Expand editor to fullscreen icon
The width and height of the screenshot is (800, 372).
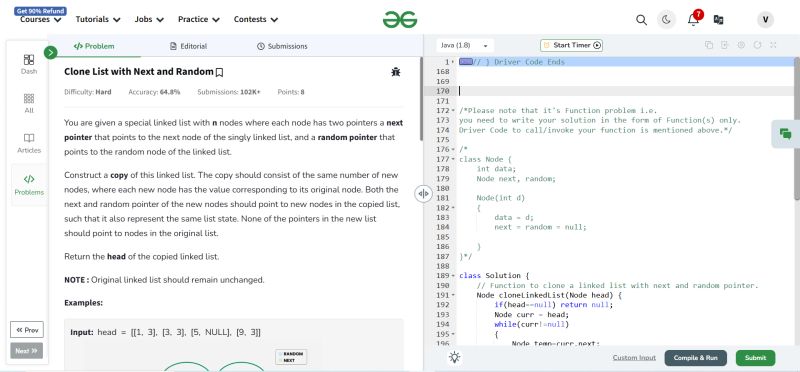point(773,45)
